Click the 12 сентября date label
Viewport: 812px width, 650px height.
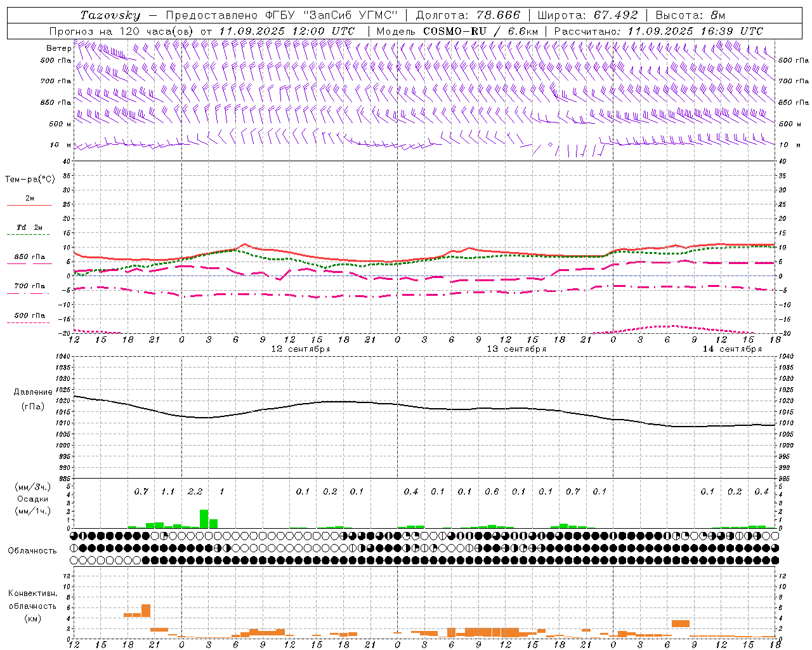coord(301,349)
